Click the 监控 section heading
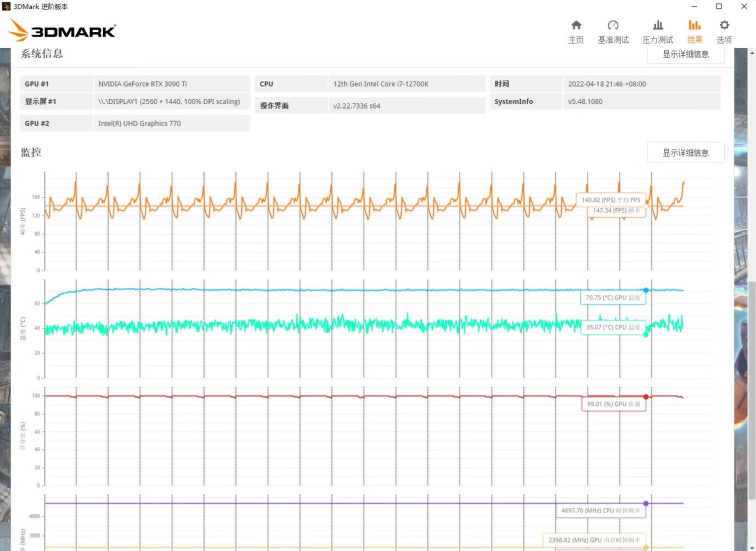Screen dimensions: 756x551 pos(31,152)
